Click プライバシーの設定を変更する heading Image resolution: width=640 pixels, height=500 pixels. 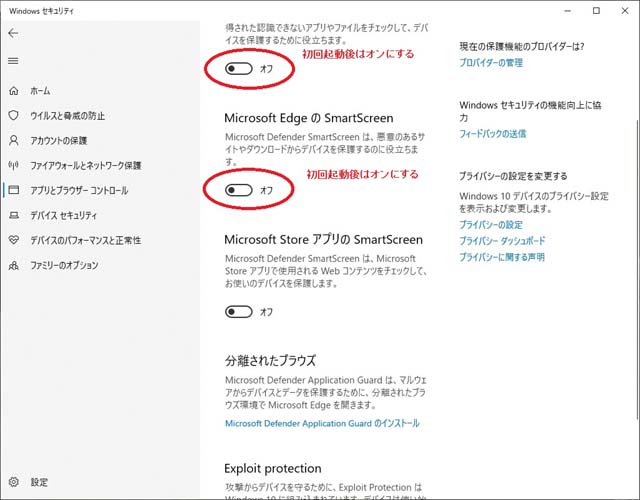pyautogui.click(x=513, y=176)
